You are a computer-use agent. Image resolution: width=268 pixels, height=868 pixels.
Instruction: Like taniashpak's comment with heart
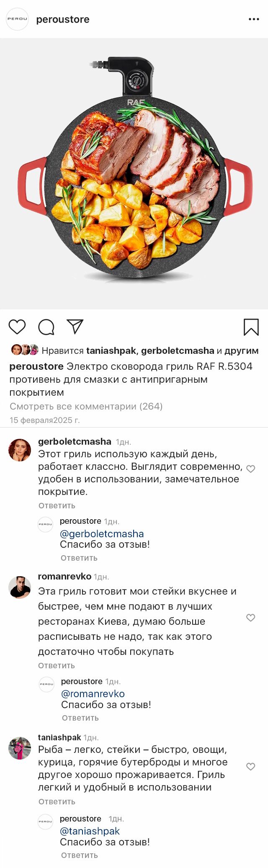(251, 766)
